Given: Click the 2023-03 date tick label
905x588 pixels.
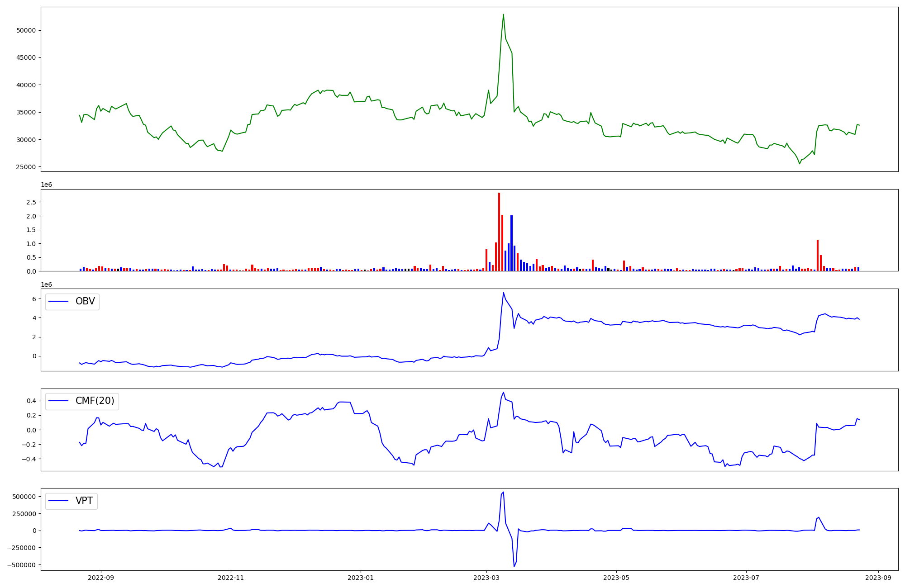Looking at the screenshot, I should [486, 578].
